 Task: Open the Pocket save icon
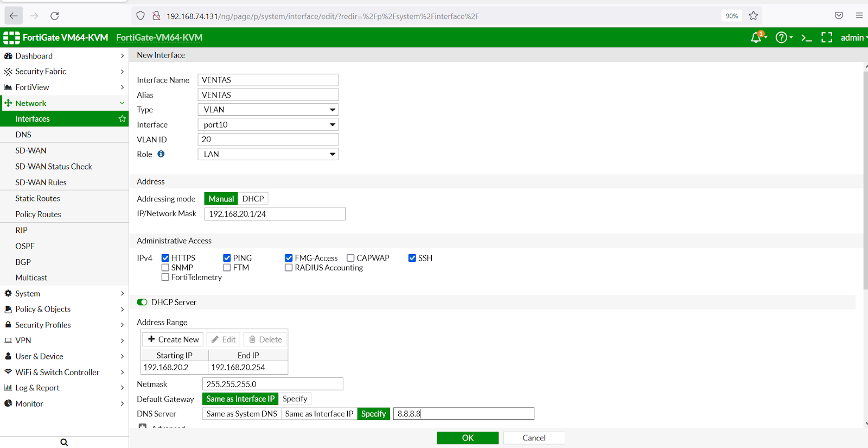[839, 16]
